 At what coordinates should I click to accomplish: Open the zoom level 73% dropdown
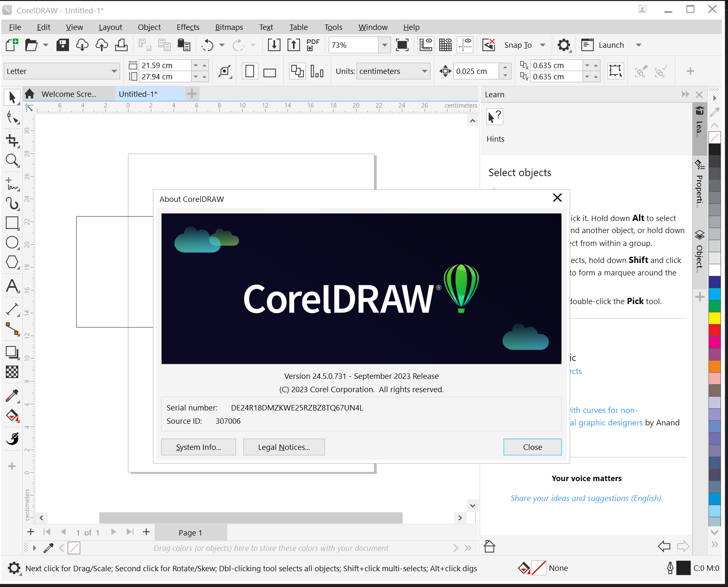pyautogui.click(x=384, y=45)
